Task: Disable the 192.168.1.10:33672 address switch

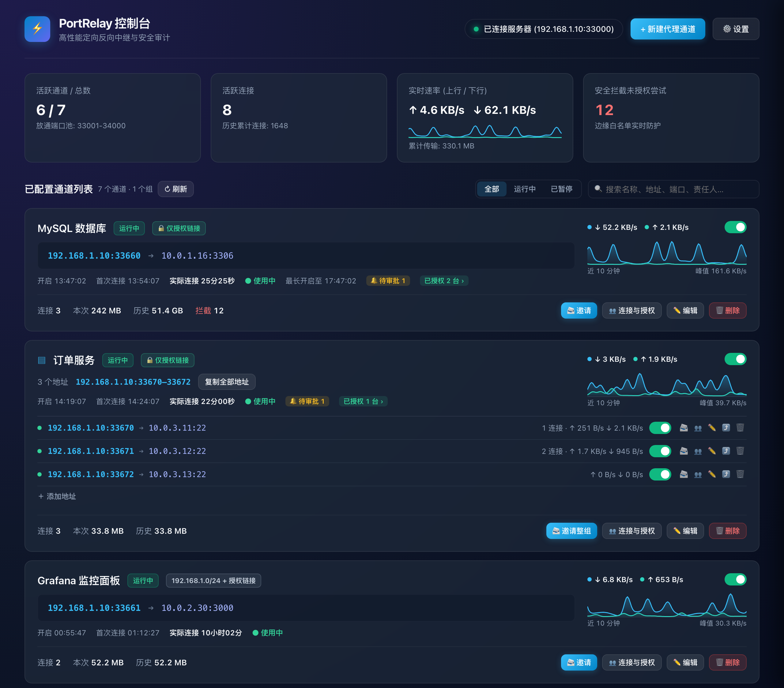Action: point(660,474)
